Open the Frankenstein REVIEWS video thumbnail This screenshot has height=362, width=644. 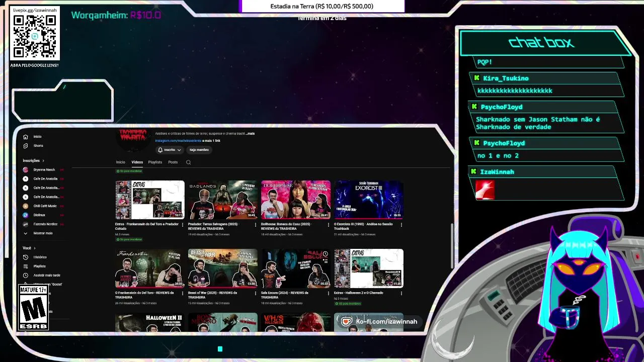click(150, 268)
